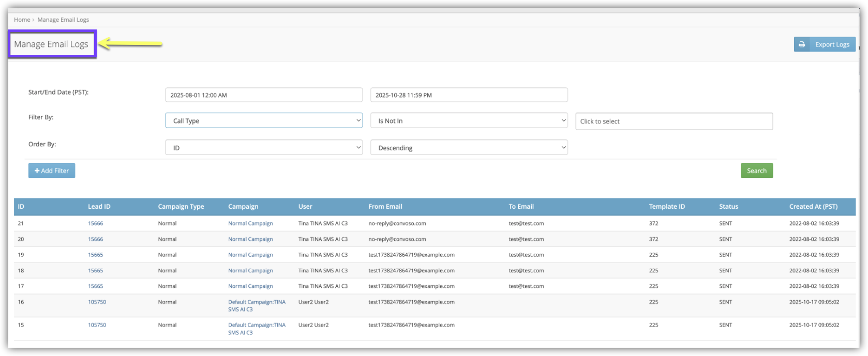Click the green Search button
868x356 pixels.
[x=756, y=171]
